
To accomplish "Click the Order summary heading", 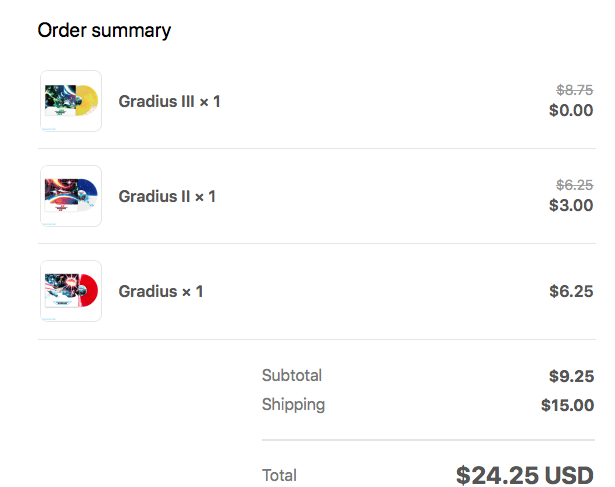I will click(x=104, y=30).
